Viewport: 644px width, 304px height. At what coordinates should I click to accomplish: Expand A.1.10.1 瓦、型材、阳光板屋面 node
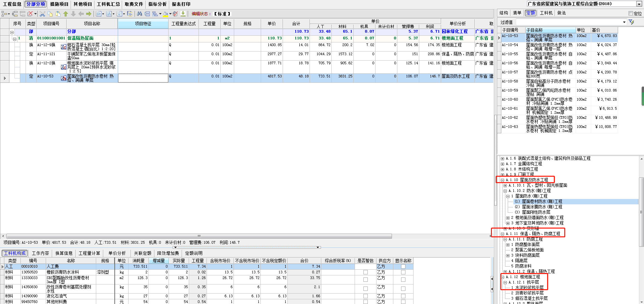(505, 185)
